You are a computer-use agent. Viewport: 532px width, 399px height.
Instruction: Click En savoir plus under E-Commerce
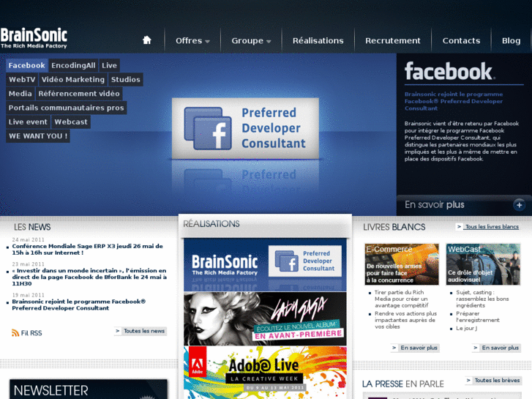416,348
